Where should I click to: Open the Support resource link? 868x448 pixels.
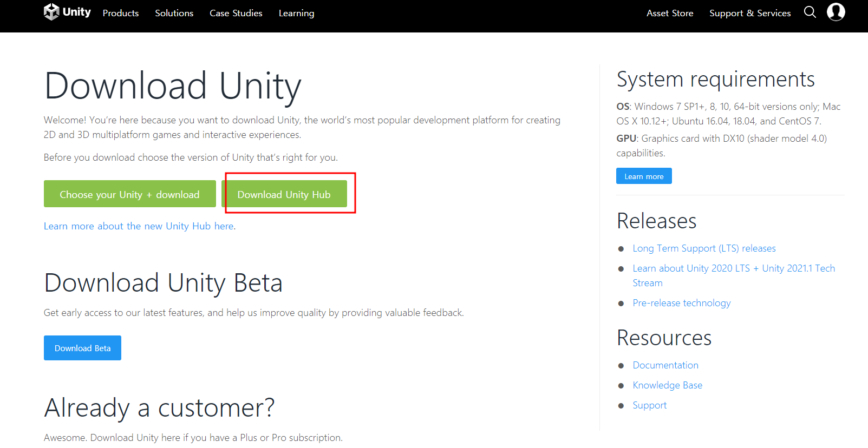coord(650,405)
